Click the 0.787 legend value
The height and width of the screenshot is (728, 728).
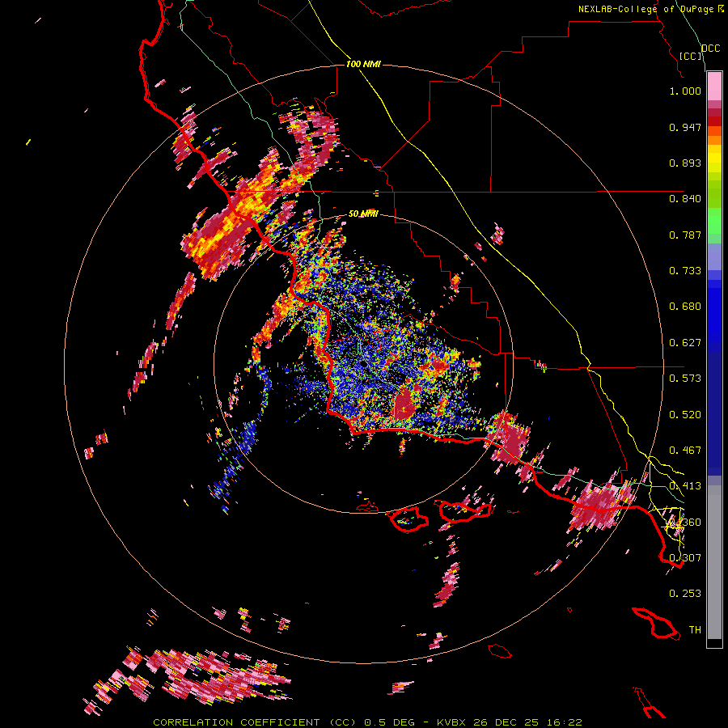685,235
